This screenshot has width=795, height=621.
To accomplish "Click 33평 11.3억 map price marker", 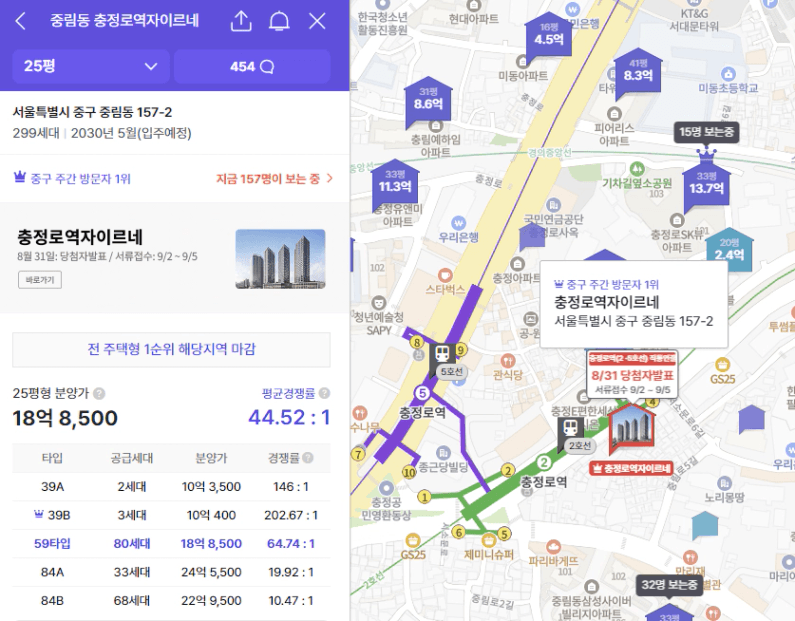I will (x=395, y=184).
